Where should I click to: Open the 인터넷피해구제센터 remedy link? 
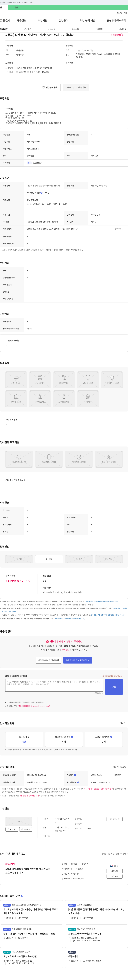pyautogui.click(x=34, y=706)
